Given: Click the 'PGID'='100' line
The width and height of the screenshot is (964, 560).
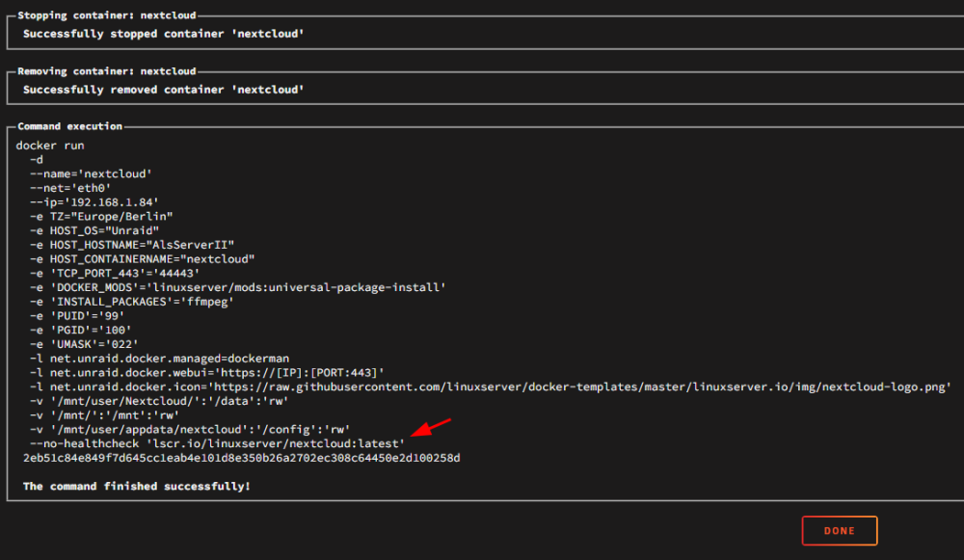Looking at the screenshot, I should point(81,330).
